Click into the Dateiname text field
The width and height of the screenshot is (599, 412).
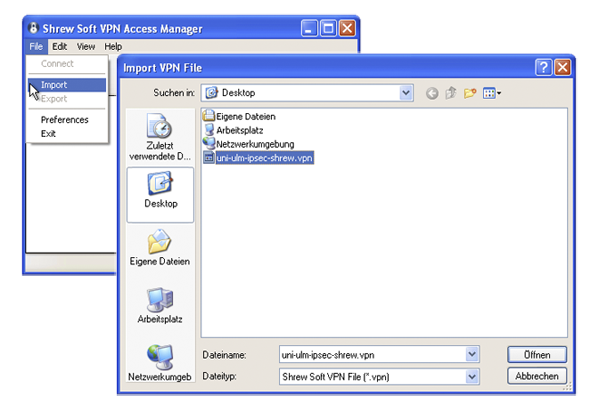pos(372,355)
